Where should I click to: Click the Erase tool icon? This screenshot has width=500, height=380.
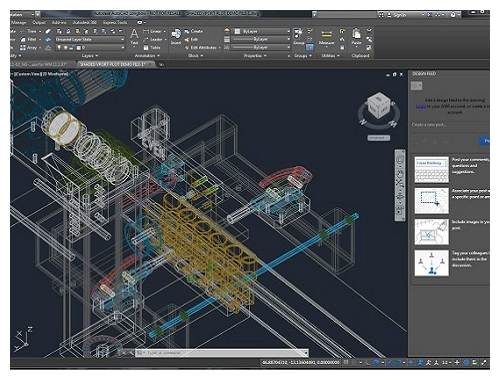48,31
